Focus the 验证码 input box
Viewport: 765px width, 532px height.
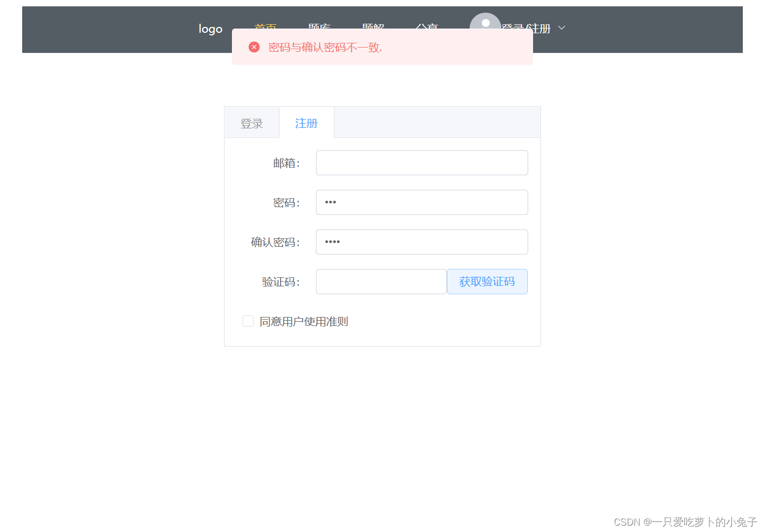381,282
